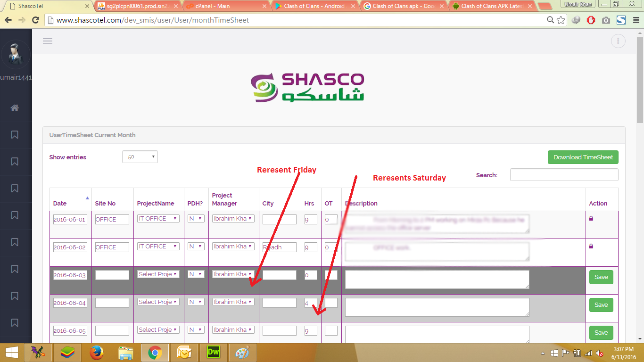The height and width of the screenshot is (362, 644).
Task: Click the browser reload button
Action: pyautogui.click(x=35, y=20)
